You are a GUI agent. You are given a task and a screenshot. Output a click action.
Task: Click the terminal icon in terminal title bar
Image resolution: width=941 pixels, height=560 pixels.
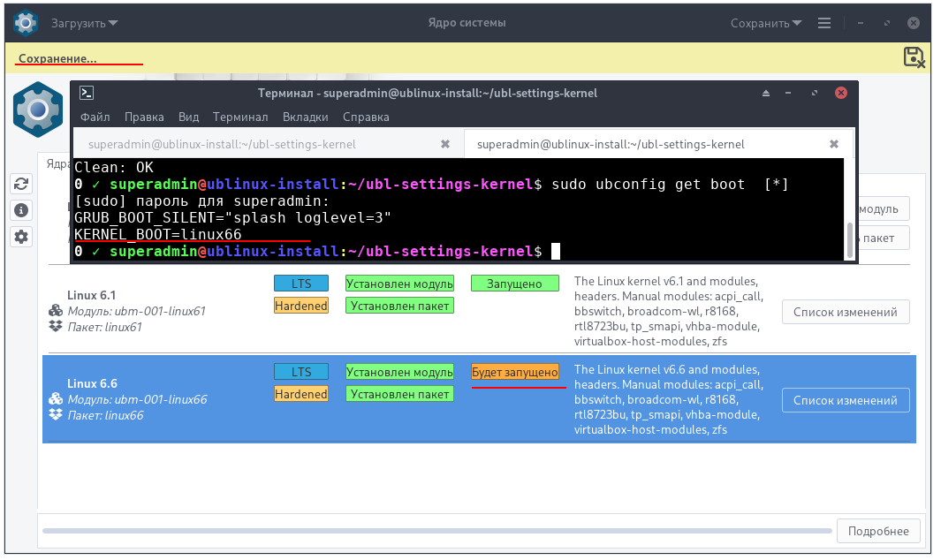(x=87, y=93)
